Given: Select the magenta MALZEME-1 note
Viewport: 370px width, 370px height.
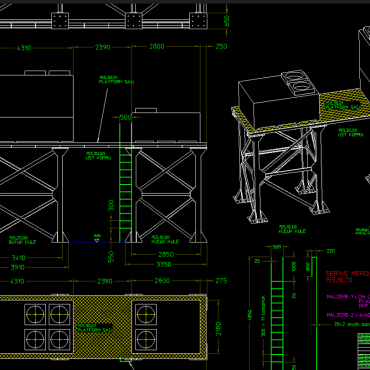Looking at the screenshot, I should 348,296.
